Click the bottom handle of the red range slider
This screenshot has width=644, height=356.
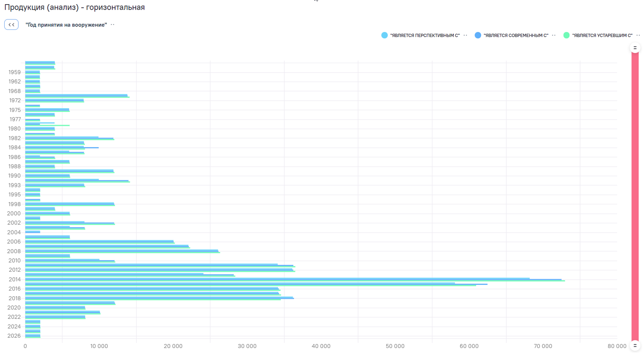click(635, 345)
